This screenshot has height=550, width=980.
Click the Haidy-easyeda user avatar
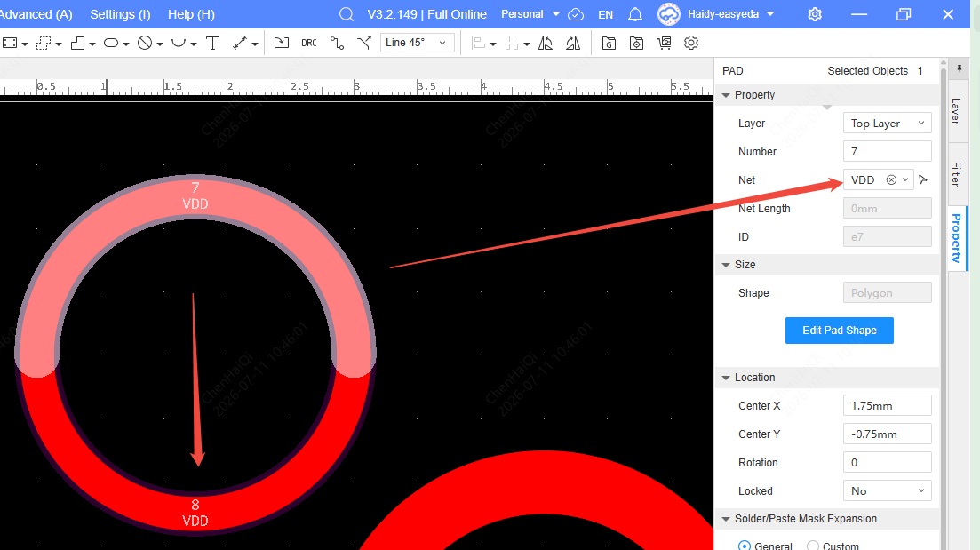669,14
